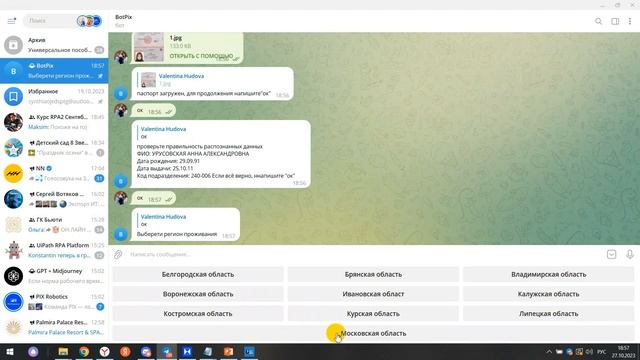640x360 pixels.
Task: Click the UiPath RPA Platform robot avatar
Action: coord(13,250)
